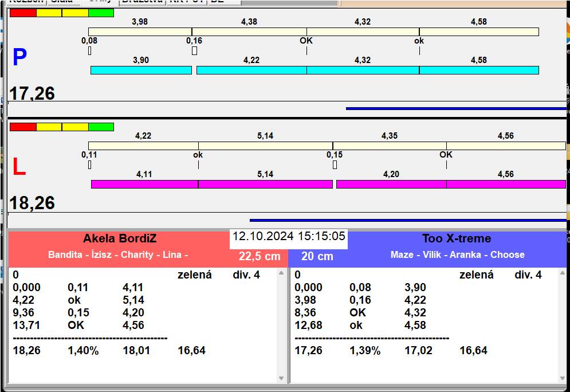Click the date and time display

[289, 236]
